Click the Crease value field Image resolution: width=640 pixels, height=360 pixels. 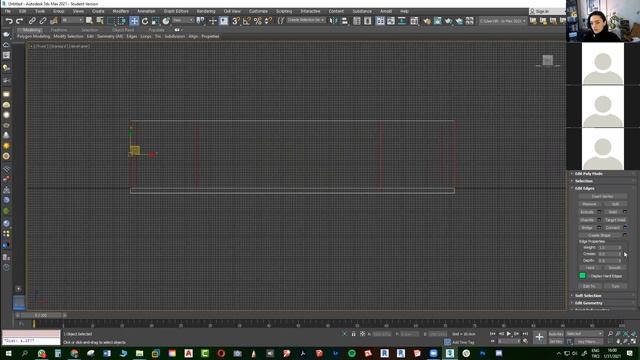tap(610, 254)
